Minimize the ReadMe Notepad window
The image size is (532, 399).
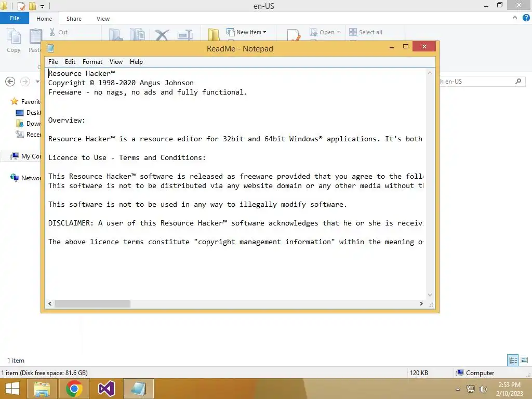pos(392,47)
